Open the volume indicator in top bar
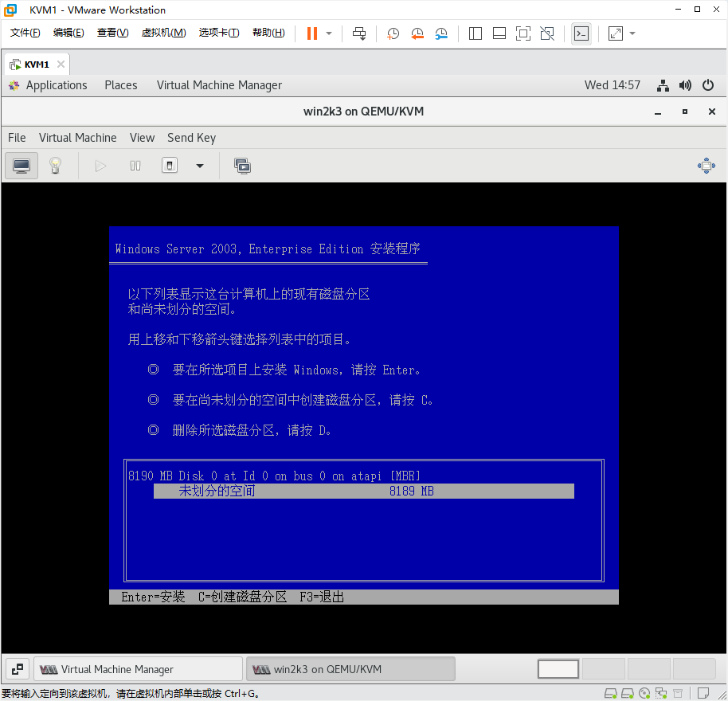 pyautogui.click(x=685, y=85)
